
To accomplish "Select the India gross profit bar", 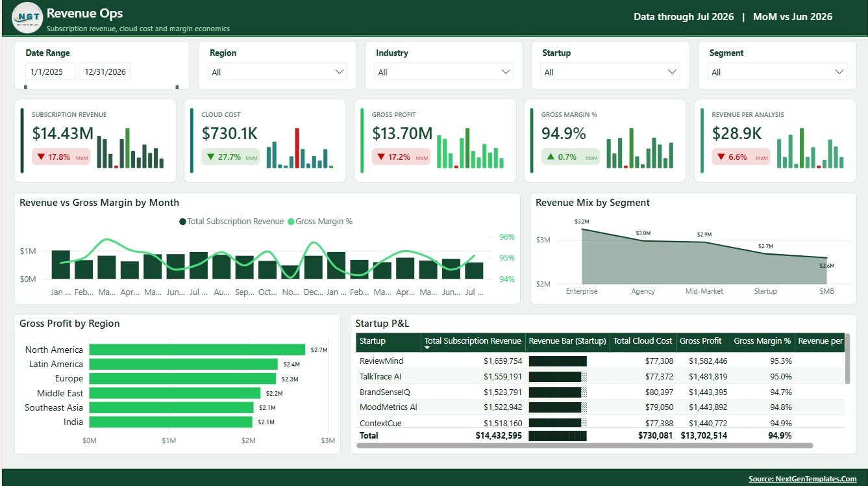I will 171,422.
